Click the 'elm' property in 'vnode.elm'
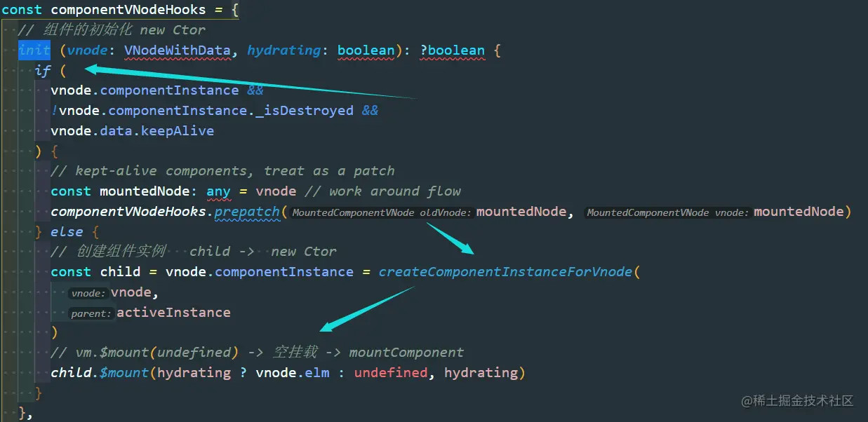This screenshot has width=868, height=422. tap(316, 373)
